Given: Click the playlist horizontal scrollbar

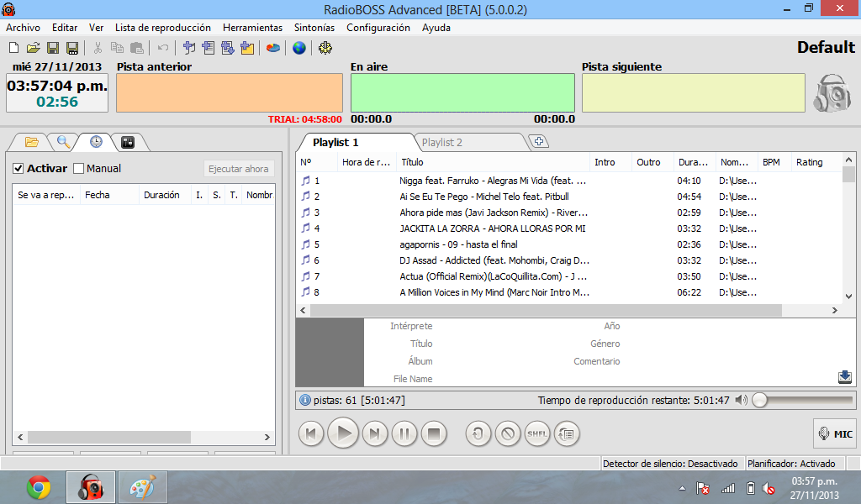Looking at the screenshot, I should 546,311.
